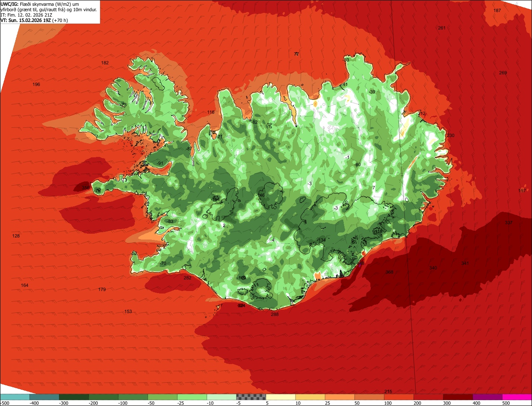Click the magenta above-500 legend swatch

point(517,397)
